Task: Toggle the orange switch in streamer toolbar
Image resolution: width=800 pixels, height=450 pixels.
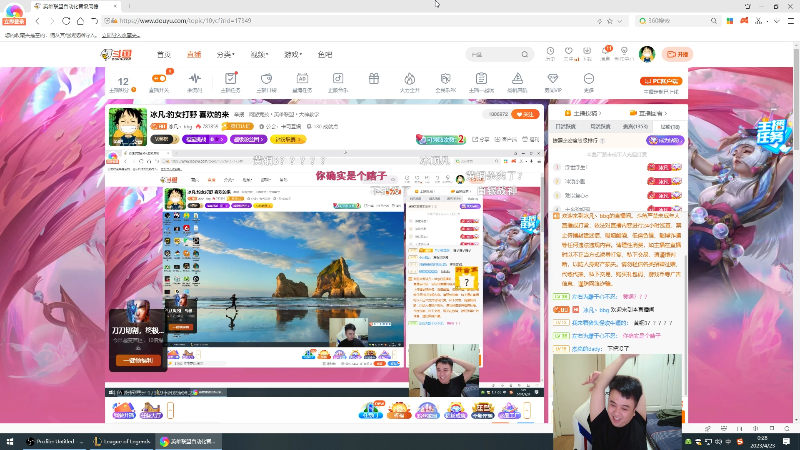Action: pos(159,79)
